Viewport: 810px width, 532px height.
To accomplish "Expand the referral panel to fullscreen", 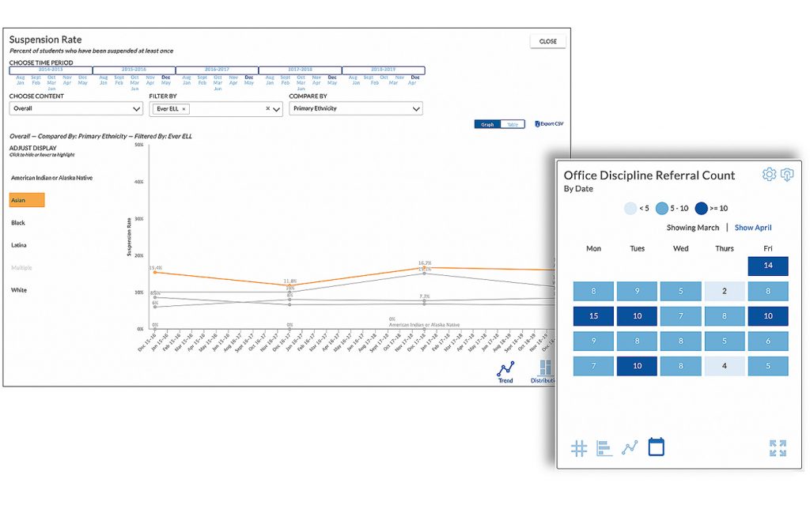I will (776, 447).
